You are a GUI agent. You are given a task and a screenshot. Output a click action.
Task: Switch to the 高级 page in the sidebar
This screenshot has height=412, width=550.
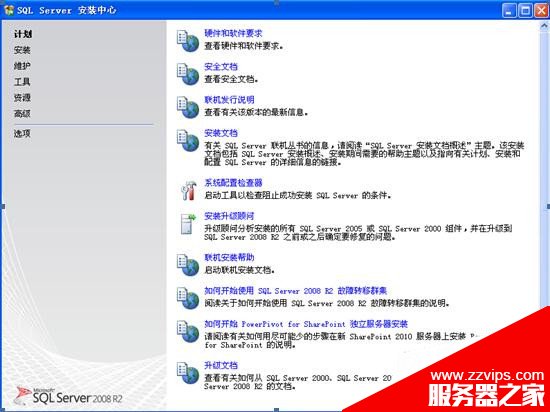[22, 114]
